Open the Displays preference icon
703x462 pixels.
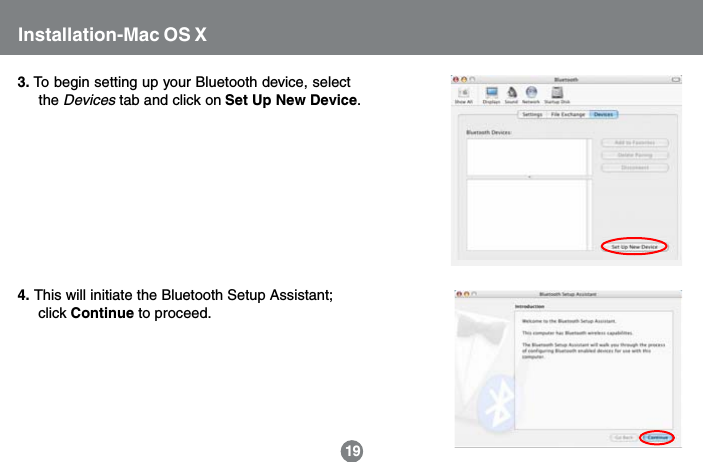point(491,95)
